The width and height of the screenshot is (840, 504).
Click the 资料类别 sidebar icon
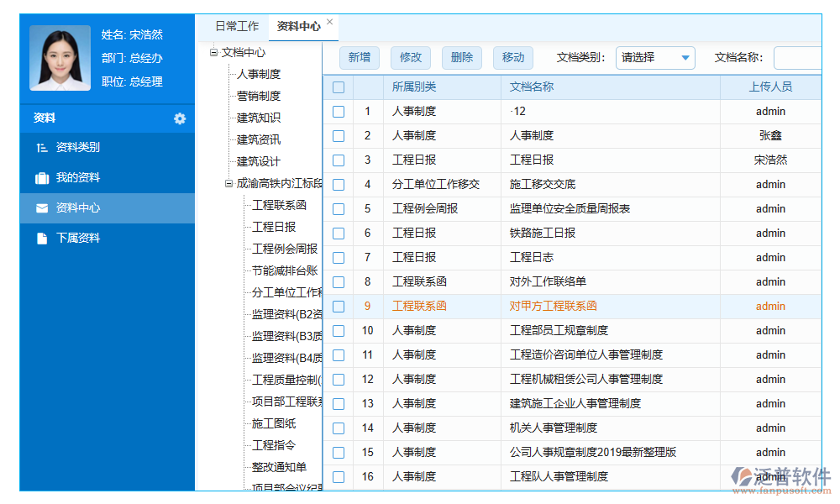coord(42,148)
